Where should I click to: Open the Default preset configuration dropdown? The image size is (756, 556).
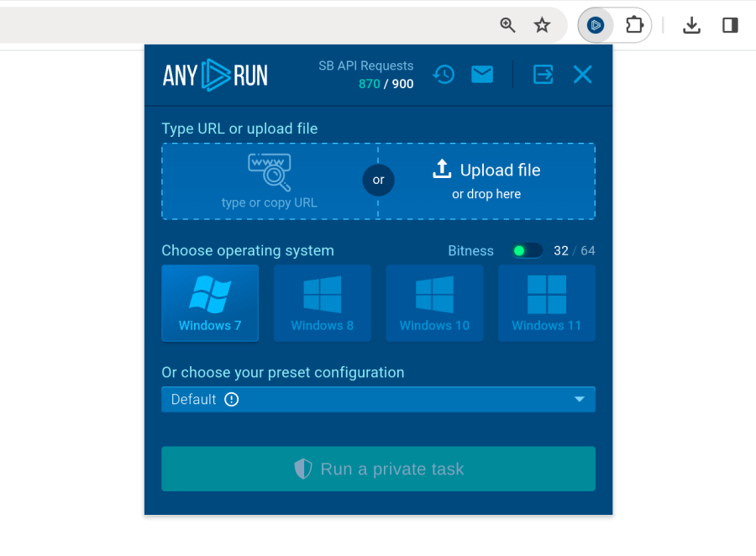coord(379,399)
